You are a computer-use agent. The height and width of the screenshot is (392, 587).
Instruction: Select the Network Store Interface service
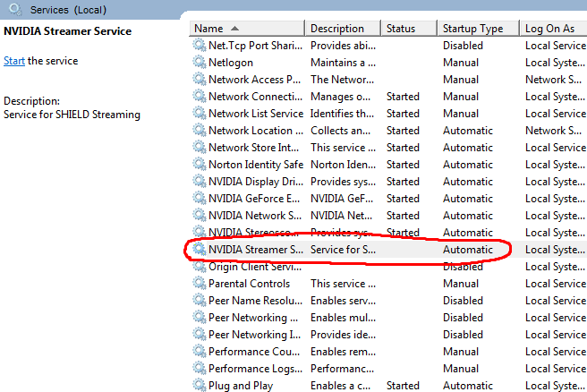coord(254,148)
